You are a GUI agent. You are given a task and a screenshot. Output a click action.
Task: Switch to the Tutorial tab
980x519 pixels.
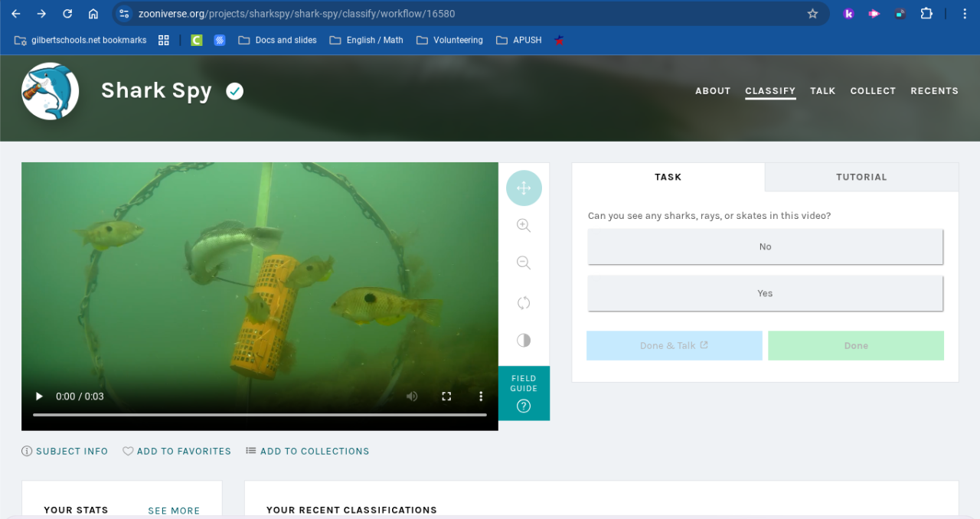tap(861, 177)
